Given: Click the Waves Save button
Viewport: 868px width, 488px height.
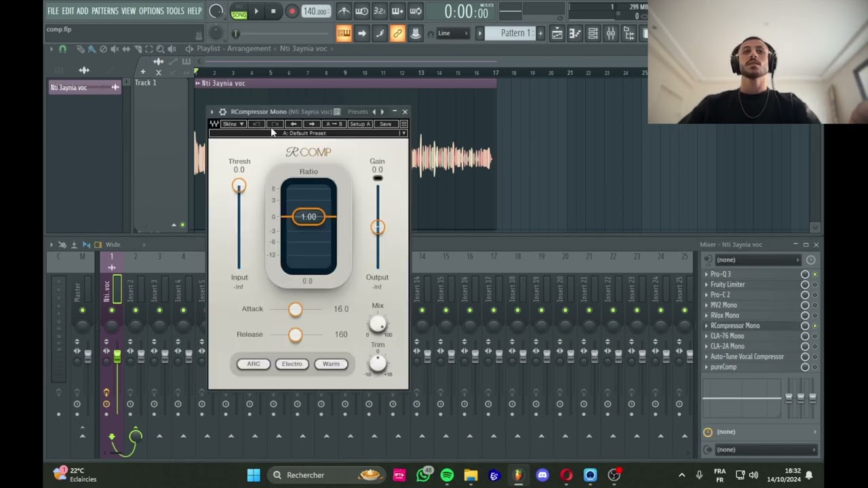Looking at the screenshot, I should pyautogui.click(x=385, y=124).
